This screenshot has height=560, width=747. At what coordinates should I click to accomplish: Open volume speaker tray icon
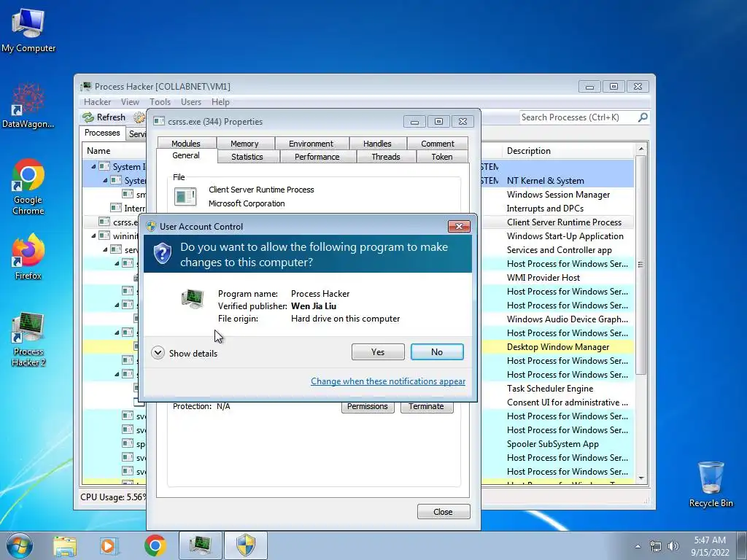(x=673, y=546)
